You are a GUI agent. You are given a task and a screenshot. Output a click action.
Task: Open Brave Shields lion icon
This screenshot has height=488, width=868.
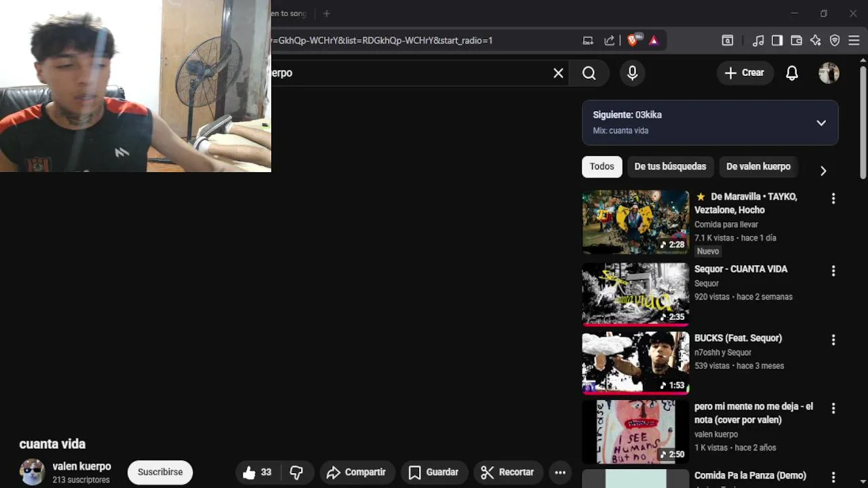tap(633, 40)
